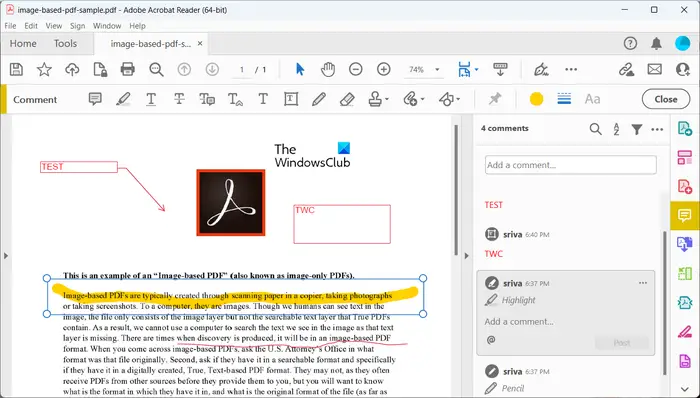Open the help question mark icon
Image resolution: width=700 pixels, height=398 pixels.
coord(630,43)
